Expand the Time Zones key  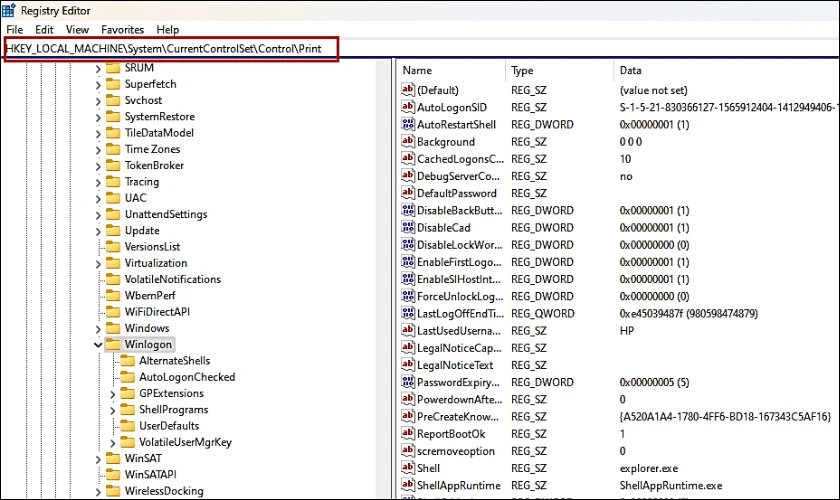(x=98, y=150)
